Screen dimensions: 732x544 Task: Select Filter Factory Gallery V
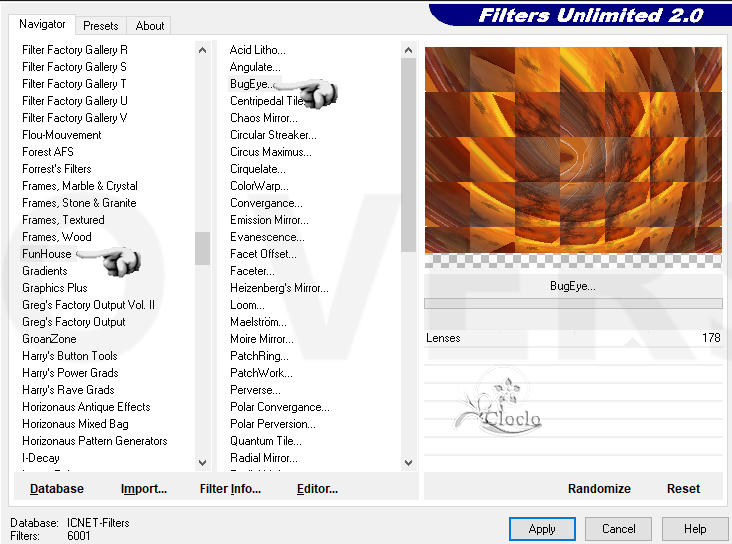point(75,118)
